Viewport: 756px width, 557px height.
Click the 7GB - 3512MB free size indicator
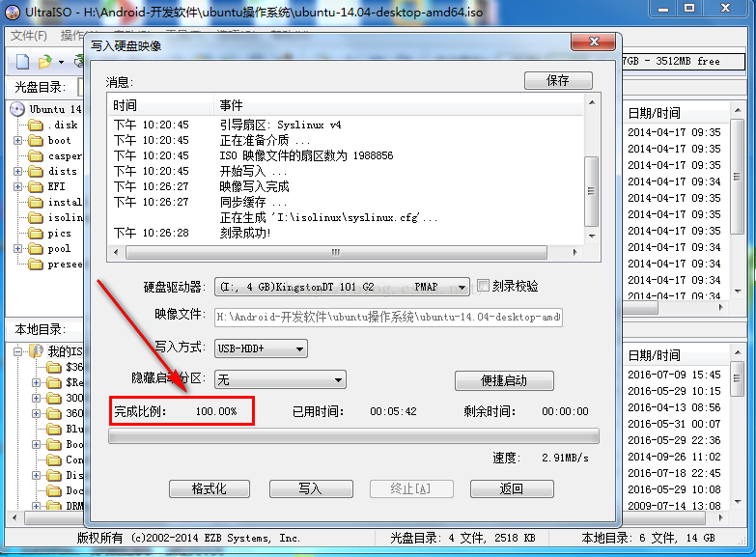tap(684, 61)
